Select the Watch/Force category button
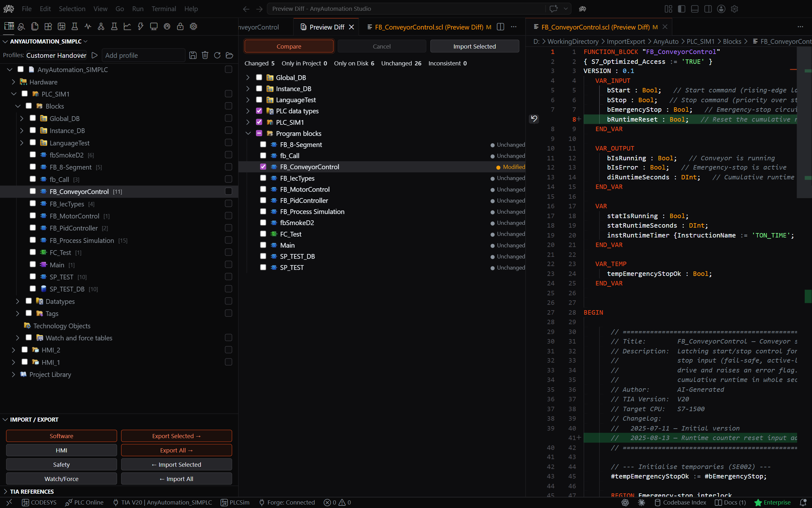Image resolution: width=812 pixels, height=508 pixels. [x=62, y=479]
